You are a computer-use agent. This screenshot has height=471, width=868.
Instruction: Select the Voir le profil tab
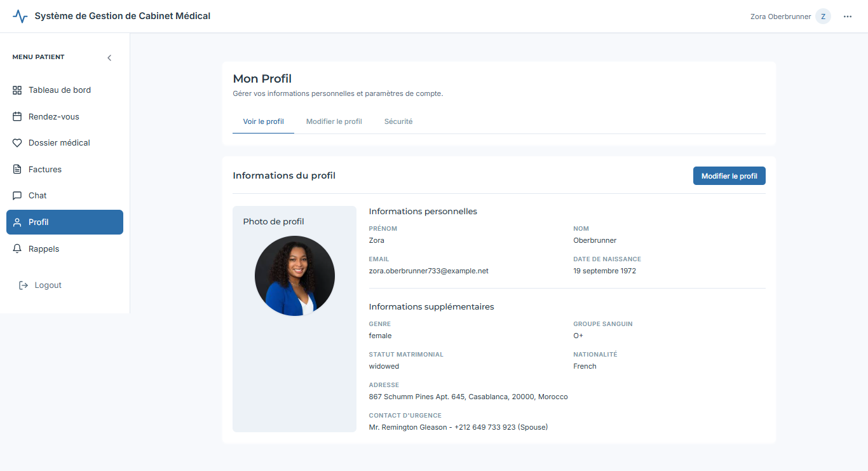263,121
